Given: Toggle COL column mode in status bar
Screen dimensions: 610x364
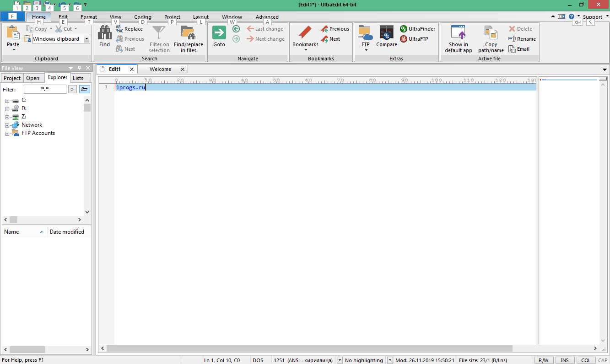Looking at the screenshot, I should 586,360.
